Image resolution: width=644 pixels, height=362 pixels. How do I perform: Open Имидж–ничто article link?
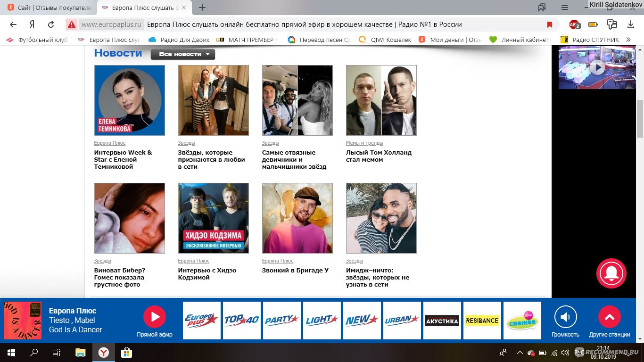pyautogui.click(x=378, y=277)
